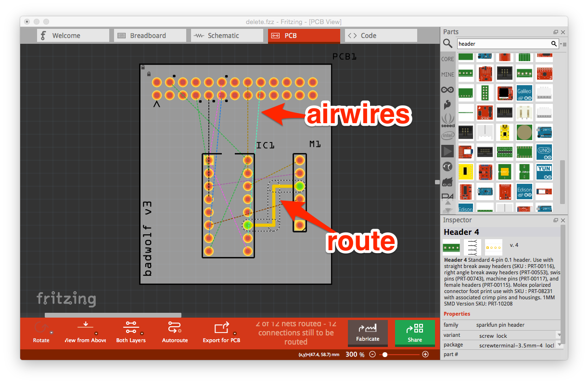Click the 300 % zoom value
This screenshot has width=588, height=384.
click(x=355, y=355)
